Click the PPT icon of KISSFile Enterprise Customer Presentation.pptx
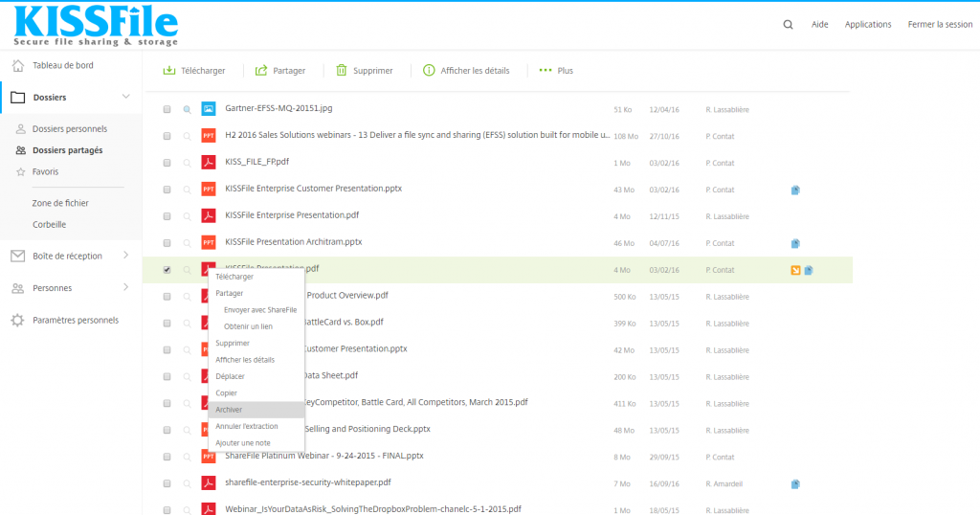The image size is (980, 515). pyautogui.click(x=208, y=190)
